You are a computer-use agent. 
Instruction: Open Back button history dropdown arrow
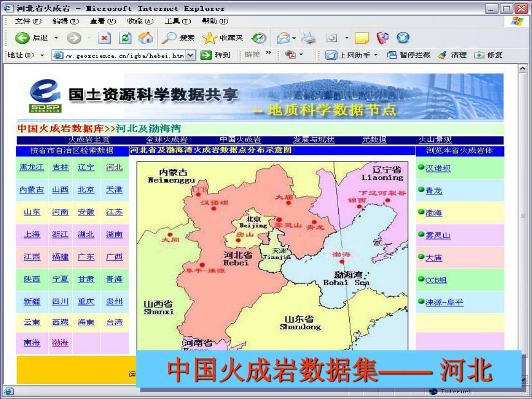click(56, 37)
